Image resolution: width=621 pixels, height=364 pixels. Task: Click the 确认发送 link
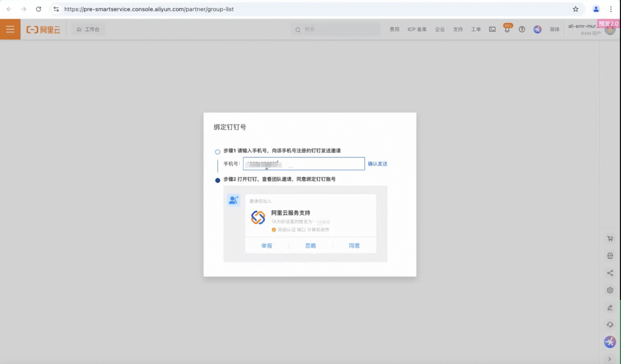click(377, 164)
